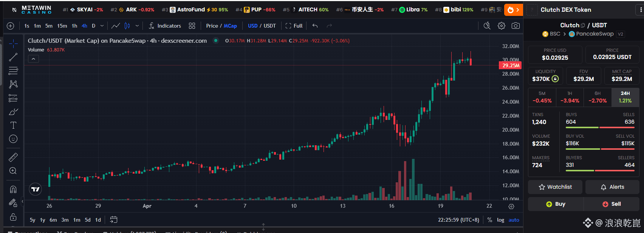Toggle auto scale
644x233 pixels.
514,220
